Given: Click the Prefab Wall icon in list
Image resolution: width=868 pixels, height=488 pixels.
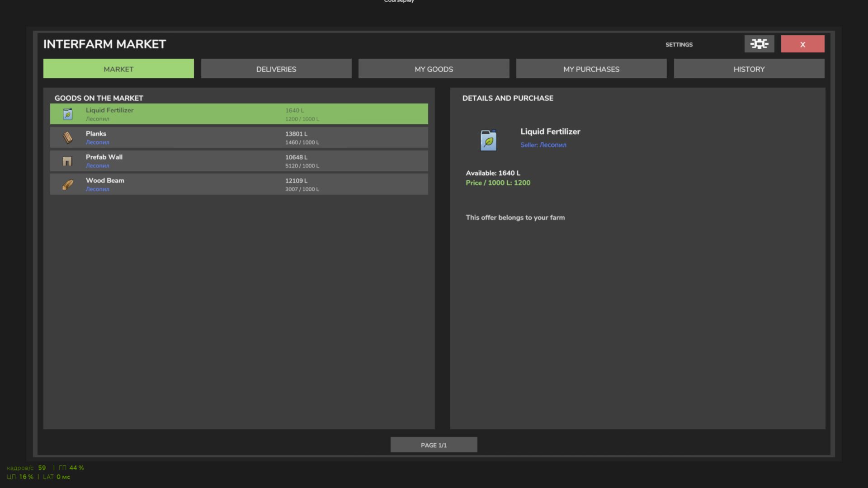Looking at the screenshot, I should (x=67, y=161).
